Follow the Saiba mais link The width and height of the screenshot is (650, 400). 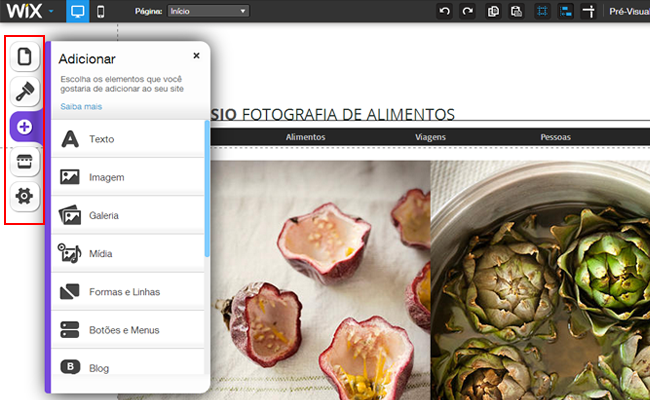pos(81,107)
